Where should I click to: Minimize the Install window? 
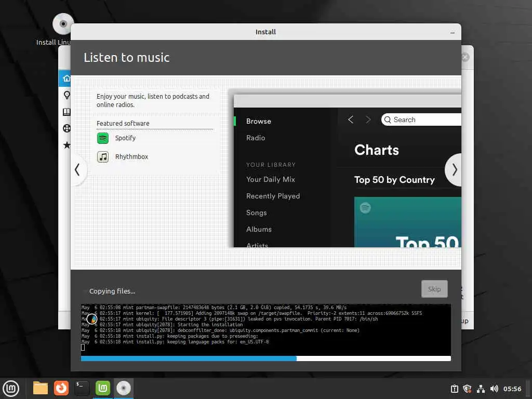pyautogui.click(x=453, y=32)
